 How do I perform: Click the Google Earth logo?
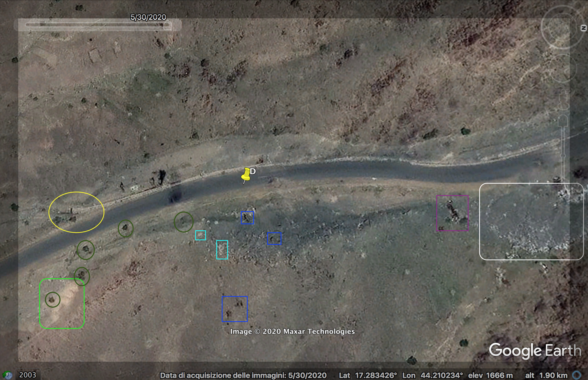tap(535, 350)
